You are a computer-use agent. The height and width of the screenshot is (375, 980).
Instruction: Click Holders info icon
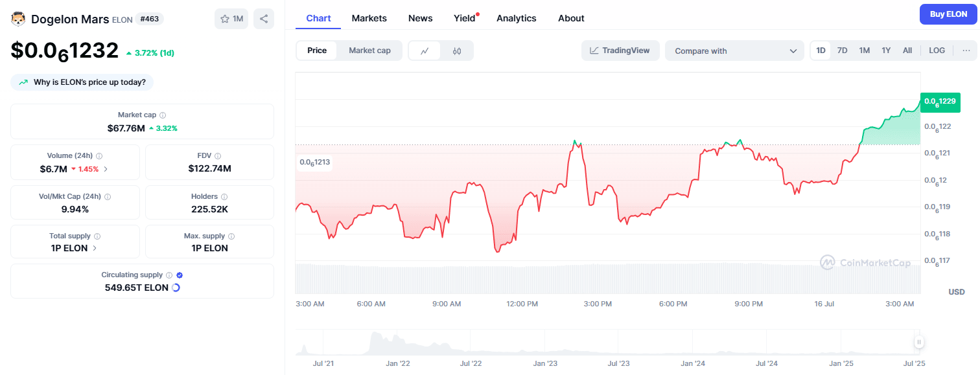click(x=224, y=196)
